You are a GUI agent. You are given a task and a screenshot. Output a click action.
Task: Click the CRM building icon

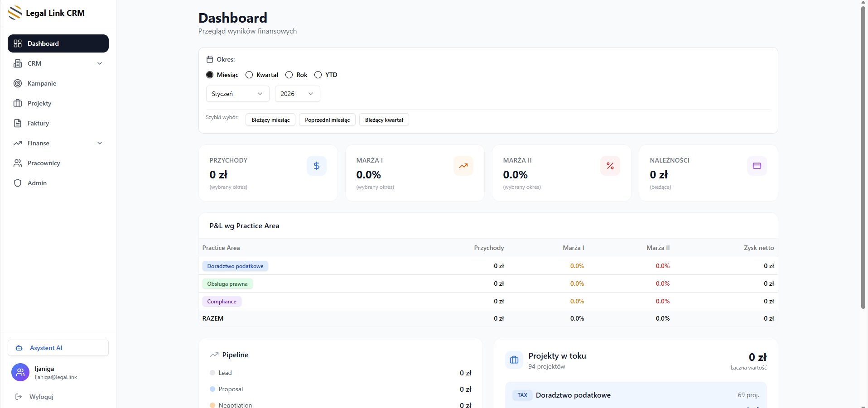pos(18,63)
